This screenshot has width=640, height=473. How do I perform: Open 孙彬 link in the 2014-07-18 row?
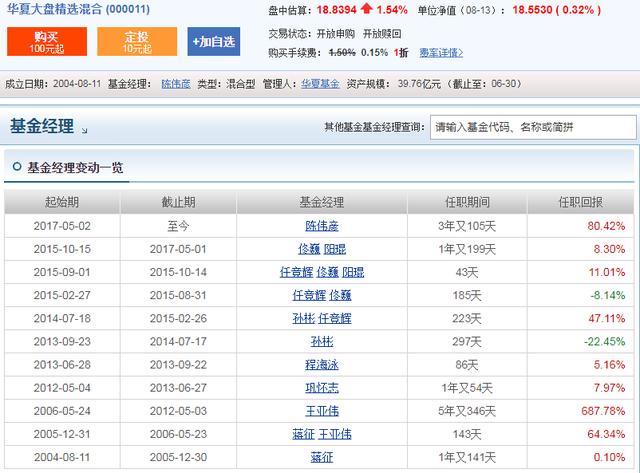pos(304,318)
